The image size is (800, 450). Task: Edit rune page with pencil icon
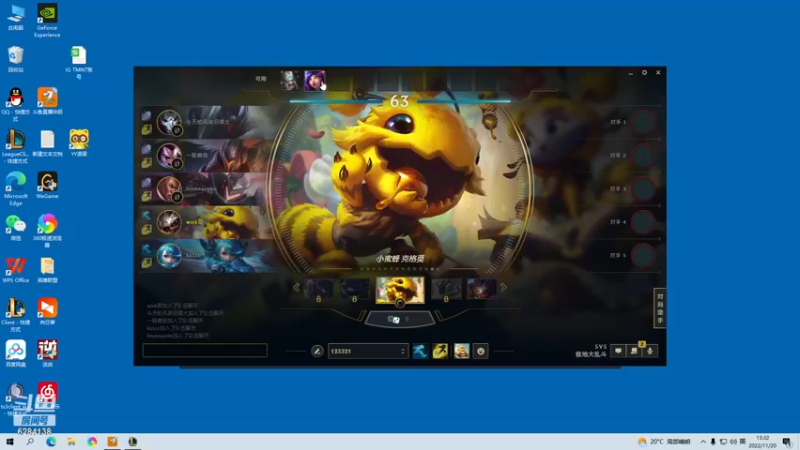point(317,351)
